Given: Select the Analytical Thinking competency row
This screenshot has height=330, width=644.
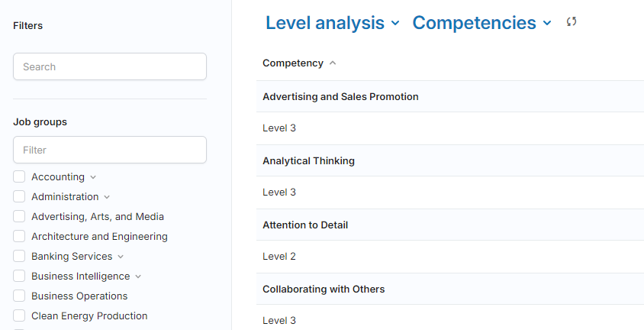Looking at the screenshot, I should 308,161.
